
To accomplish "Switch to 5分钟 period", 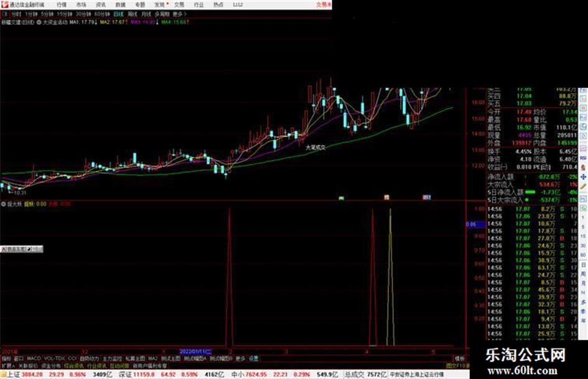I will 47,14.
